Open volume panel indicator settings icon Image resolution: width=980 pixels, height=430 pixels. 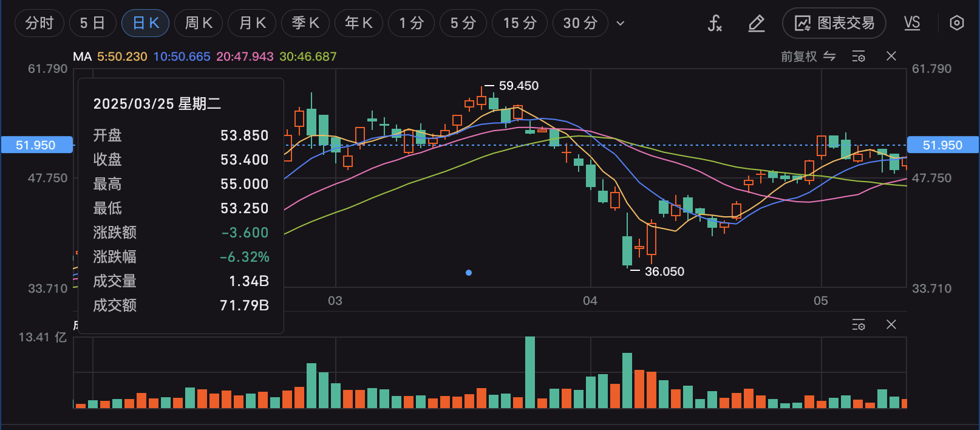tap(859, 325)
